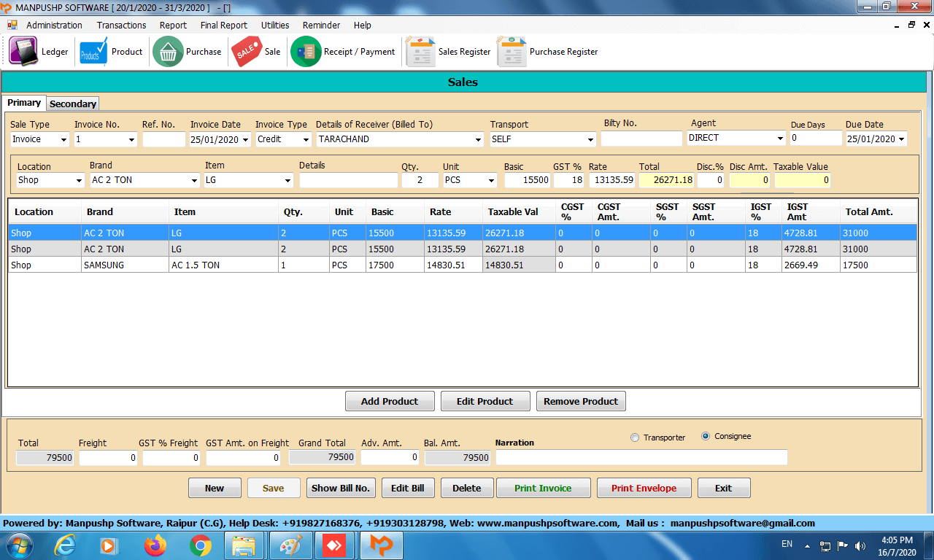Open the Receipt / Payment icon

[306, 52]
